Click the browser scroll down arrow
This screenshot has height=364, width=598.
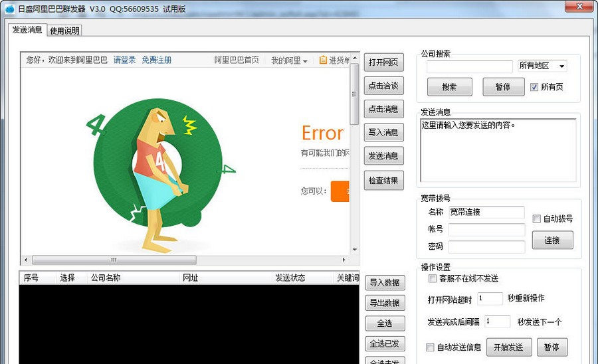pos(355,250)
